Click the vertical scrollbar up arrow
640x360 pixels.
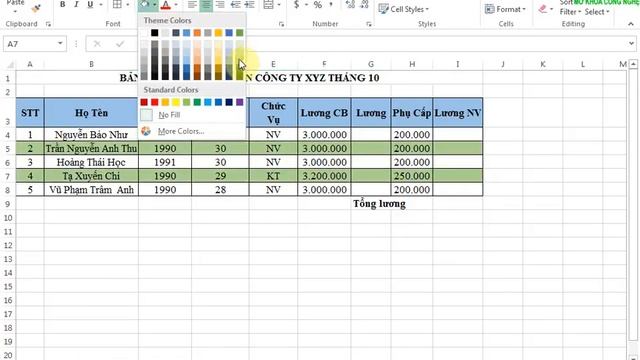click(633, 64)
